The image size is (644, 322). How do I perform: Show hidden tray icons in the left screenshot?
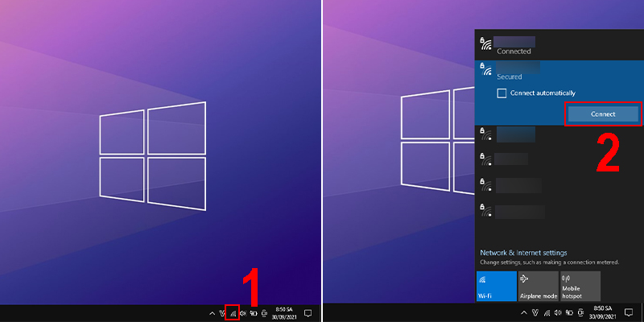click(x=212, y=314)
